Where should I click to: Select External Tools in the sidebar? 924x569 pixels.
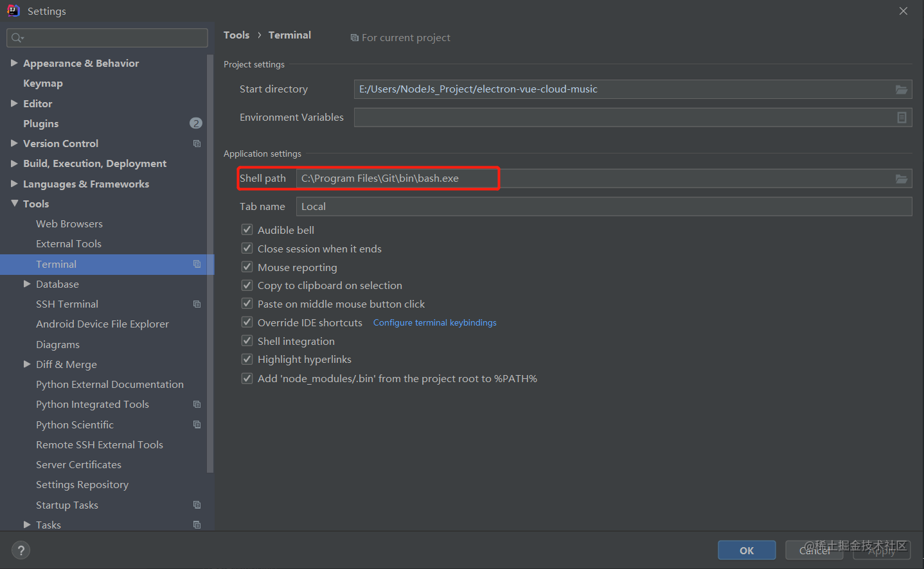(x=69, y=243)
